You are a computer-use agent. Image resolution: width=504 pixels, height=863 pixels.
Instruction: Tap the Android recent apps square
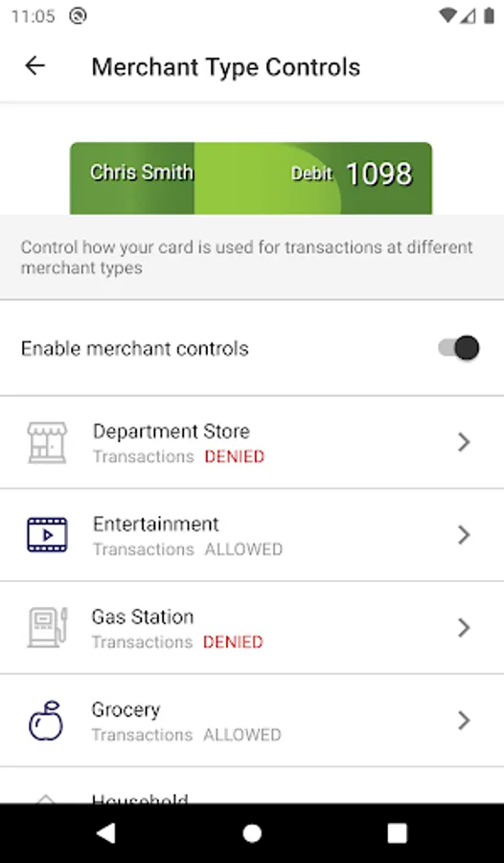(x=398, y=833)
